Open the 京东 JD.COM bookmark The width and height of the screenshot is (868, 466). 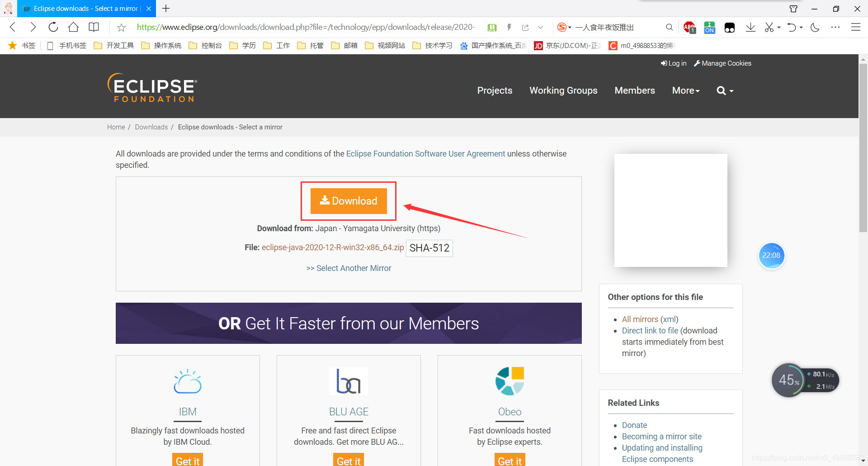(567, 45)
